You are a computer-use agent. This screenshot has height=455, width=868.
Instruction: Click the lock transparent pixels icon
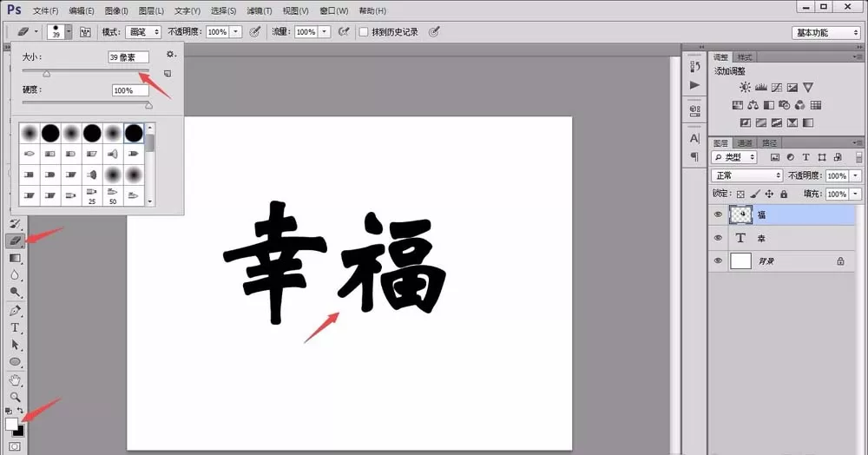pos(740,194)
